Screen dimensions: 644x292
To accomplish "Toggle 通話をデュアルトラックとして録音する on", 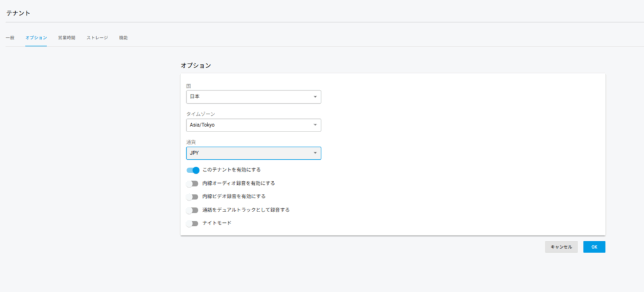I will pos(192,210).
